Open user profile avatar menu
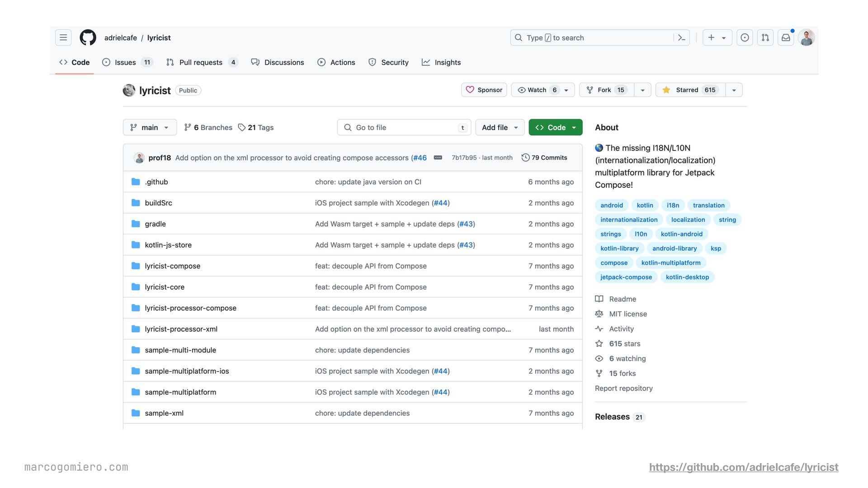 [807, 38]
